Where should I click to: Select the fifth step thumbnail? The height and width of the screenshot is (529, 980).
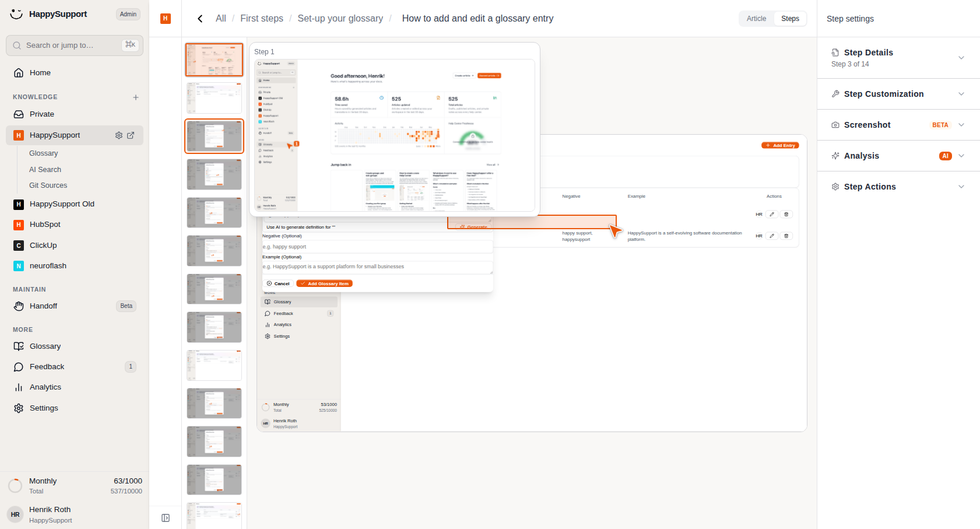tap(214, 213)
